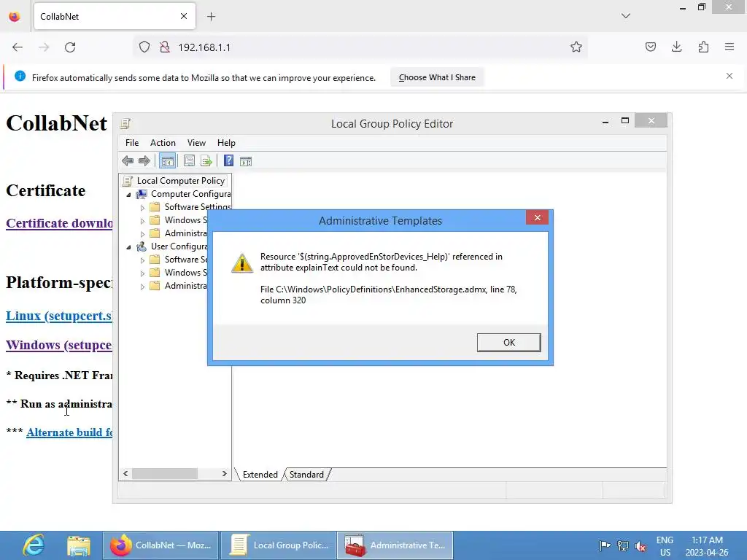Click blue Help question mark toolbar icon
This screenshot has height=560, width=747.
coord(228,161)
